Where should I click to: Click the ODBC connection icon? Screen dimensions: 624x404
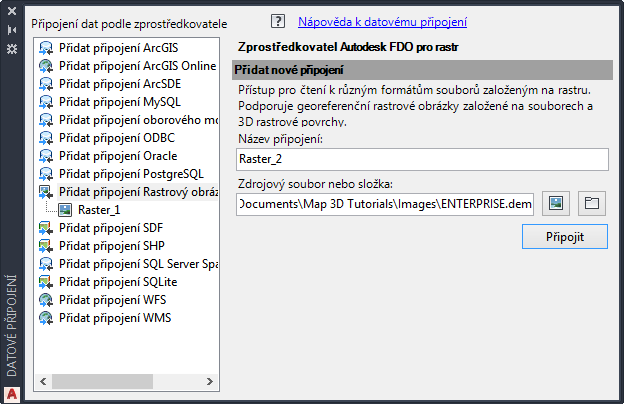pos(46,138)
